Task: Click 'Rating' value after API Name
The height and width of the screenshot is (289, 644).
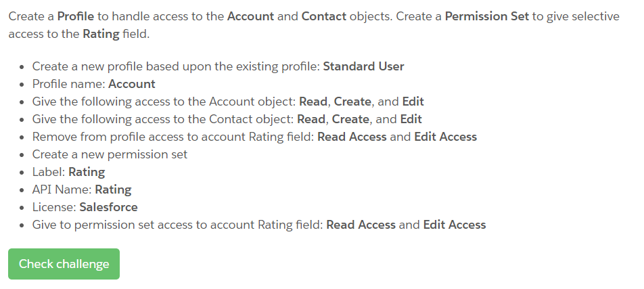Action: point(113,190)
